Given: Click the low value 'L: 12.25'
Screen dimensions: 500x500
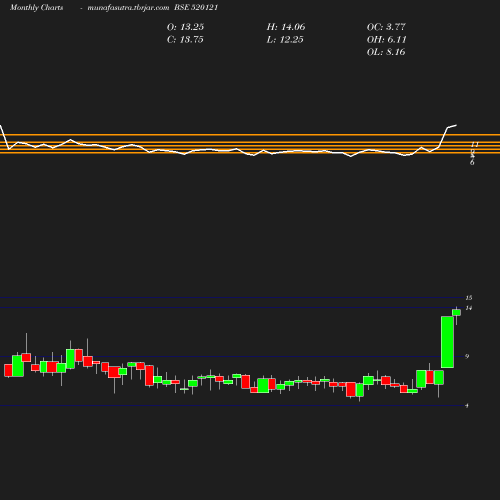Looking at the screenshot, I should 285,40.
